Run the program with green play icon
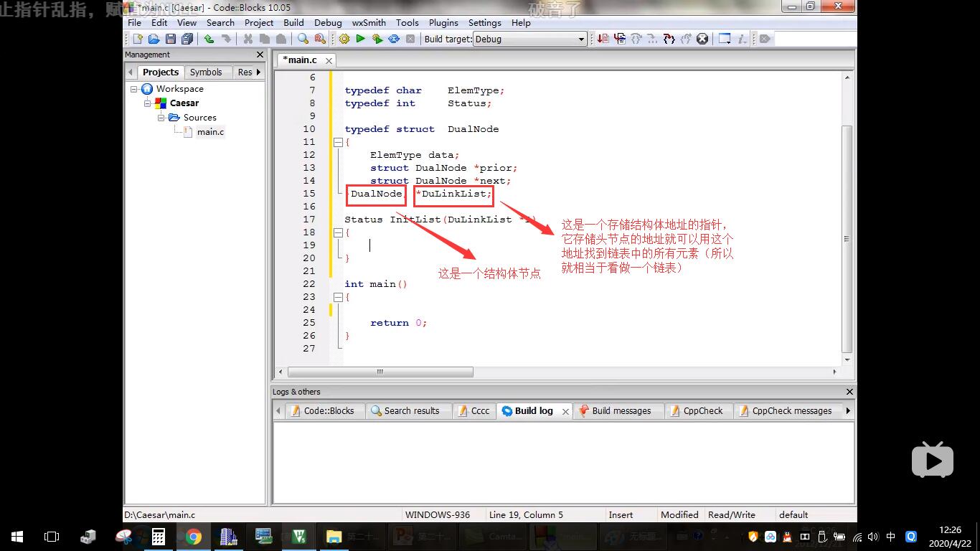The image size is (980, 551). point(361,39)
